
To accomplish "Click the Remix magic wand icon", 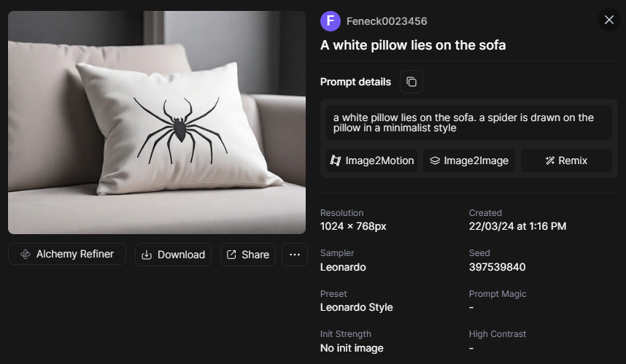I will [549, 160].
